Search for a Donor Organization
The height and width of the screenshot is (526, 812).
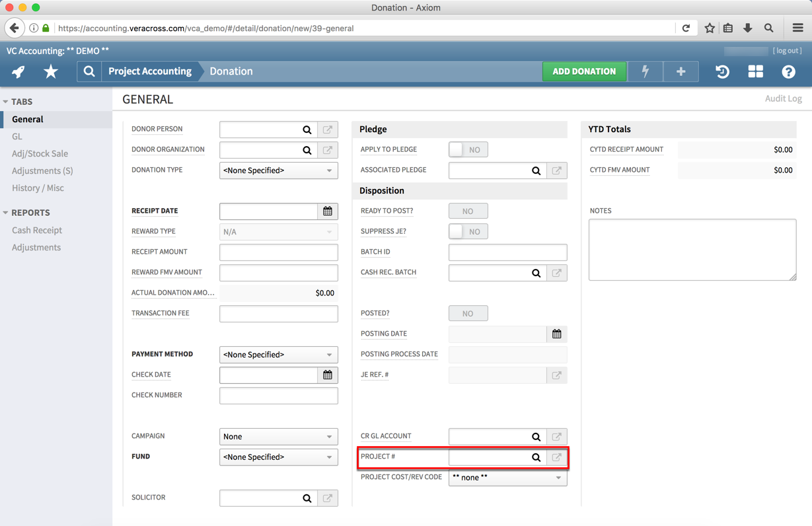tap(307, 150)
